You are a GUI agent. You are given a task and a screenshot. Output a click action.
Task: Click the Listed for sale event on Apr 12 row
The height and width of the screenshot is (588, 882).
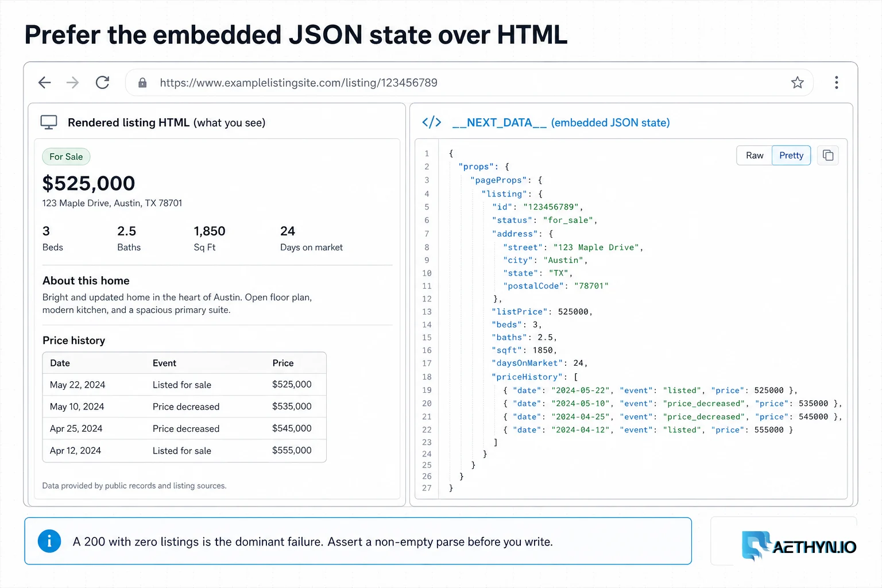pos(182,451)
